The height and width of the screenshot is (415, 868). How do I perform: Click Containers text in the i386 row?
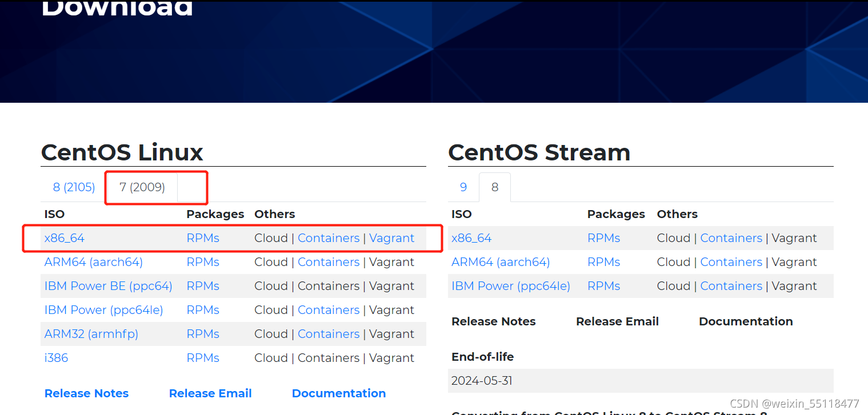(x=329, y=358)
